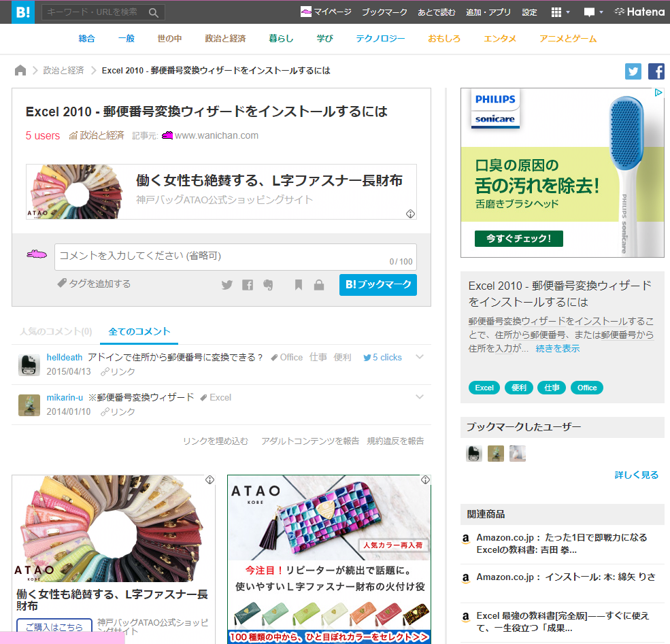Open notifications dropdown arrow
The width and height of the screenshot is (670, 644).
tap(601, 12)
